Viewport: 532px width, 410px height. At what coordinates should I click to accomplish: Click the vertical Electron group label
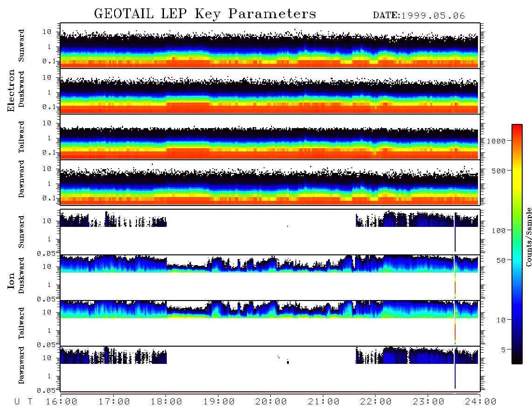click(x=11, y=90)
